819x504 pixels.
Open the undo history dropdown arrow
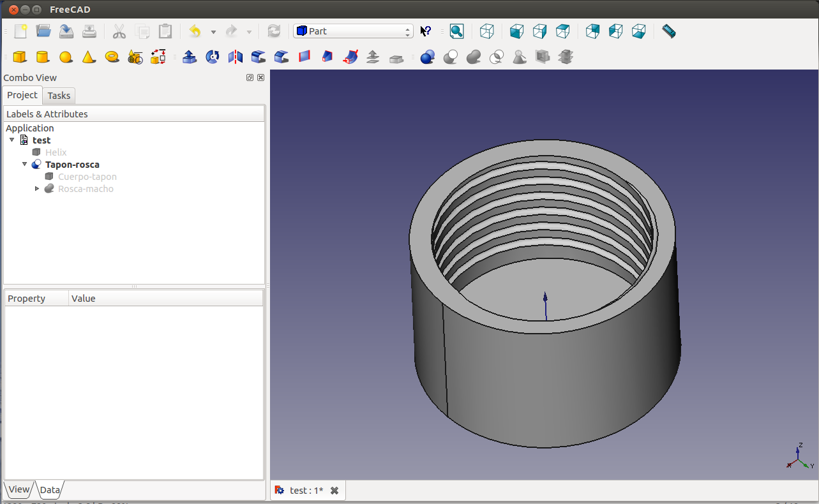tap(213, 32)
